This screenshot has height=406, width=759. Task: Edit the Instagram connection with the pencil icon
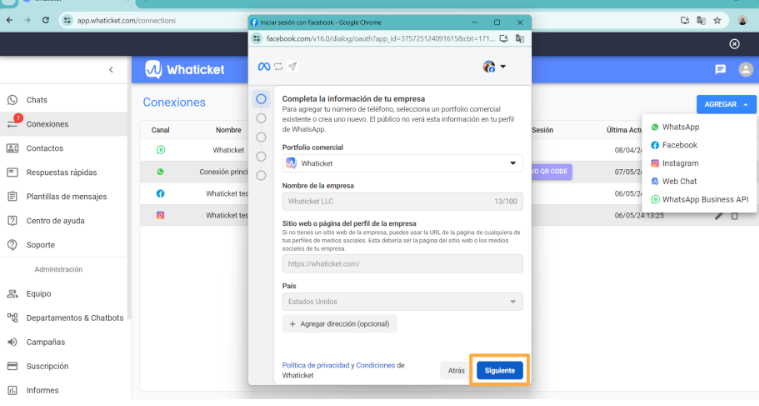coord(719,216)
